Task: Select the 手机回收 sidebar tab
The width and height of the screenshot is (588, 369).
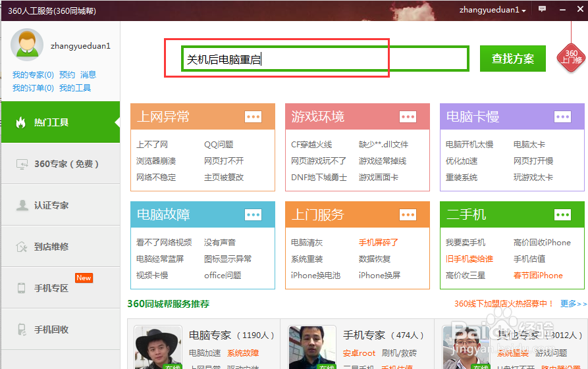Action: (x=61, y=330)
